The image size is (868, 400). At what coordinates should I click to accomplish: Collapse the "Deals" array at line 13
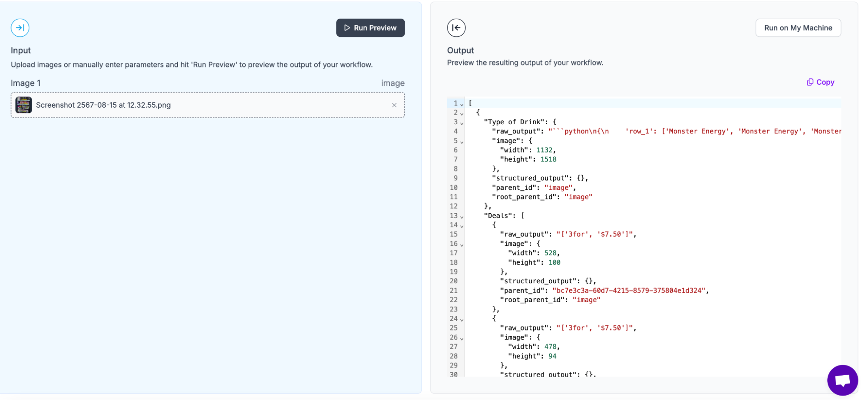click(462, 216)
